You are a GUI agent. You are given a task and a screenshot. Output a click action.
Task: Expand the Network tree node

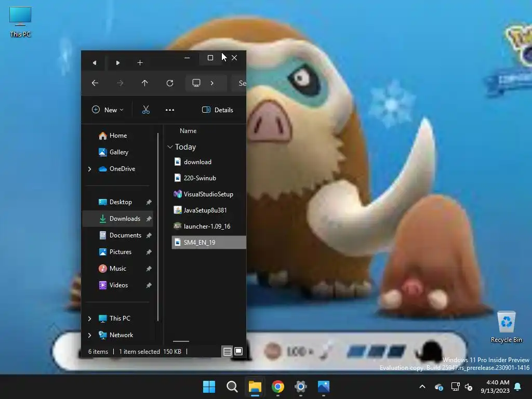pos(89,335)
